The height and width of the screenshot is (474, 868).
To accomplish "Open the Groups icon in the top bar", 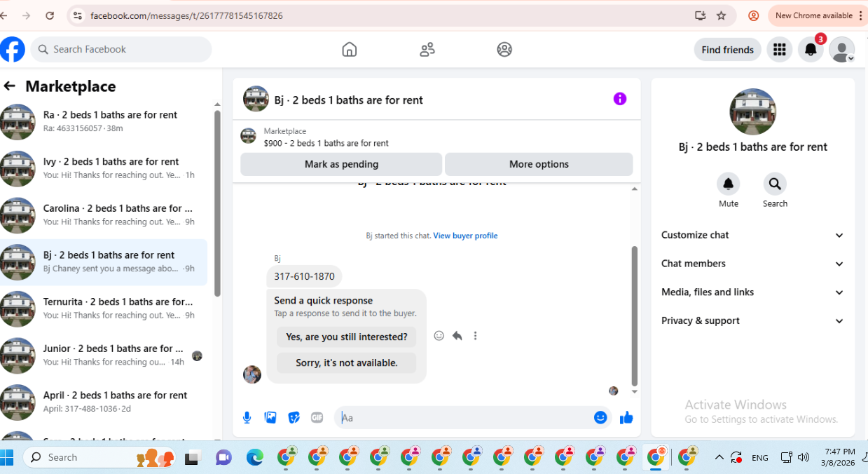I will click(x=504, y=49).
